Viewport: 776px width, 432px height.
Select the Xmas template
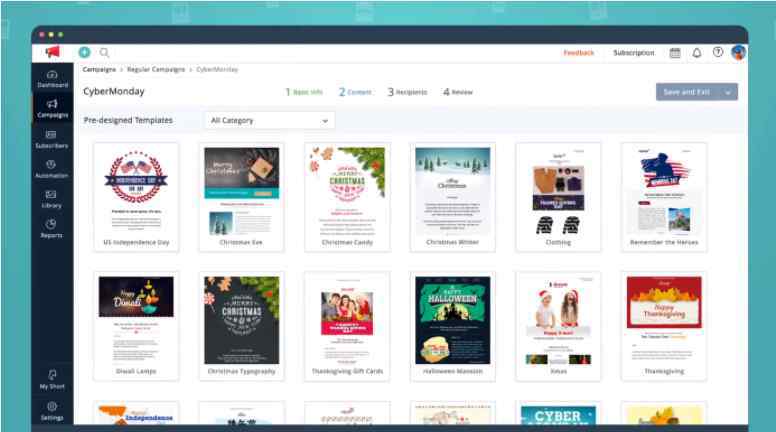pos(558,326)
